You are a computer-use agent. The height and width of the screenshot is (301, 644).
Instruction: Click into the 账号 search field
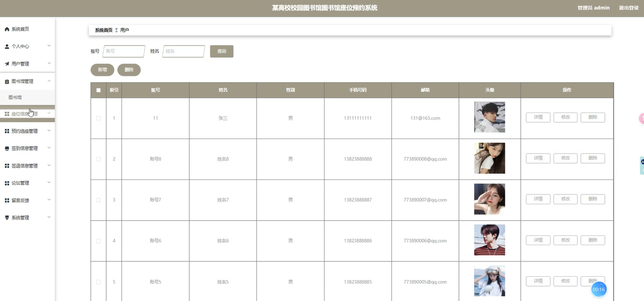[x=124, y=51]
